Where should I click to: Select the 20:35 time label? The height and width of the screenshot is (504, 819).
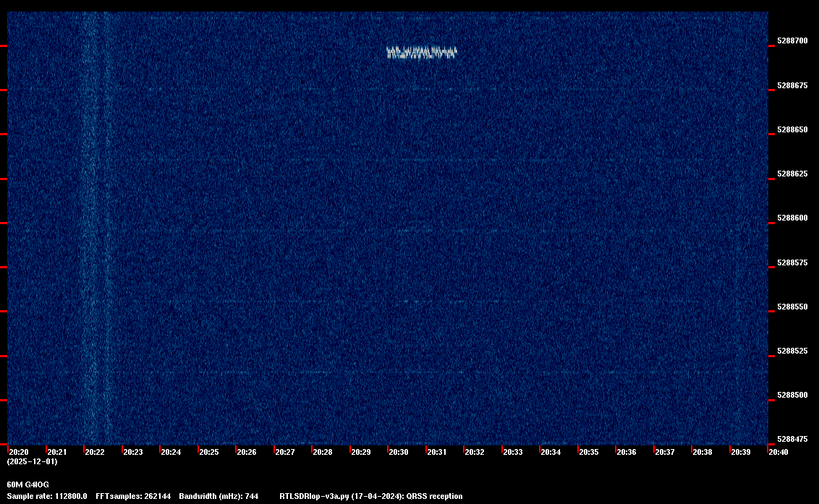point(588,452)
